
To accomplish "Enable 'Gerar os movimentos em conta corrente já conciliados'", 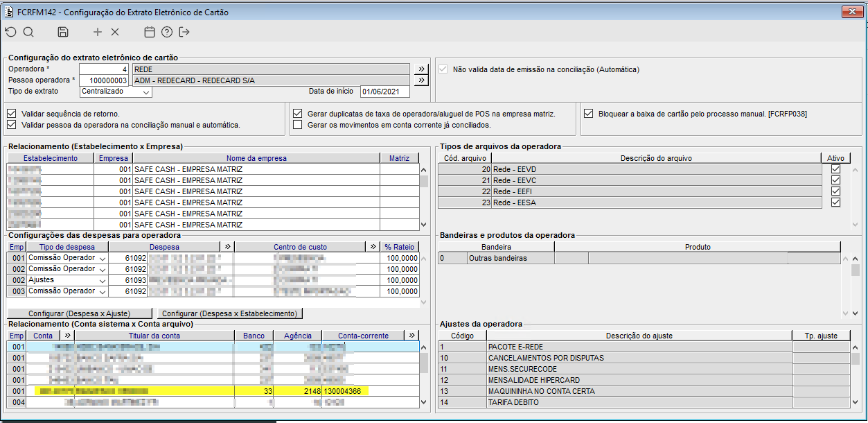I will pyautogui.click(x=298, y=125).
